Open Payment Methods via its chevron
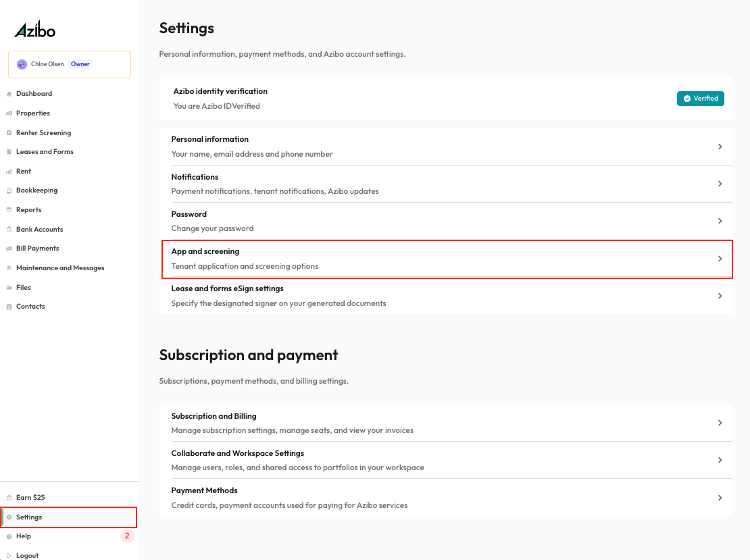 720,498
